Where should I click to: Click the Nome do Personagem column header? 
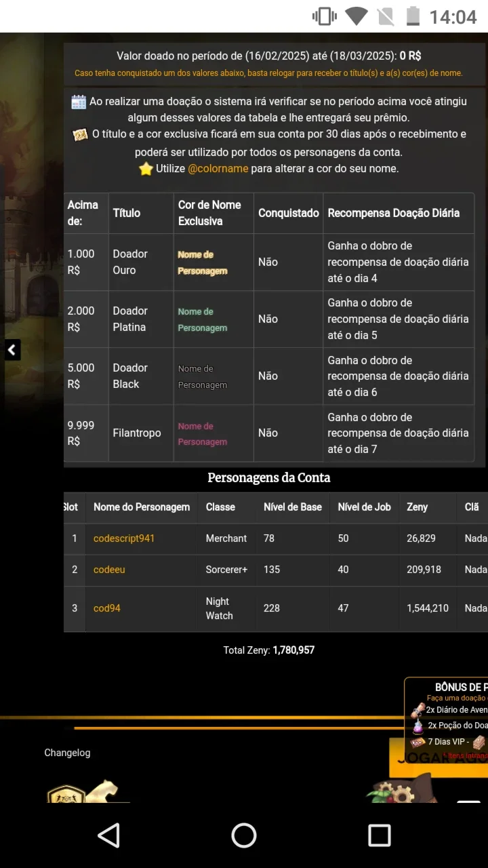pos(142,507)
